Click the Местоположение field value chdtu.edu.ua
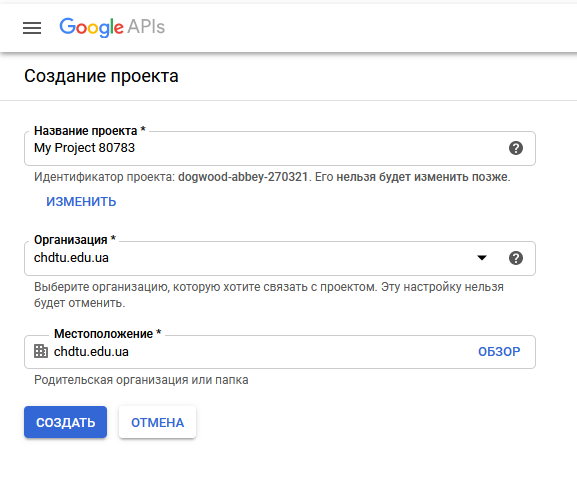Viewport: 577px width, 489px height. click(91, 352)
